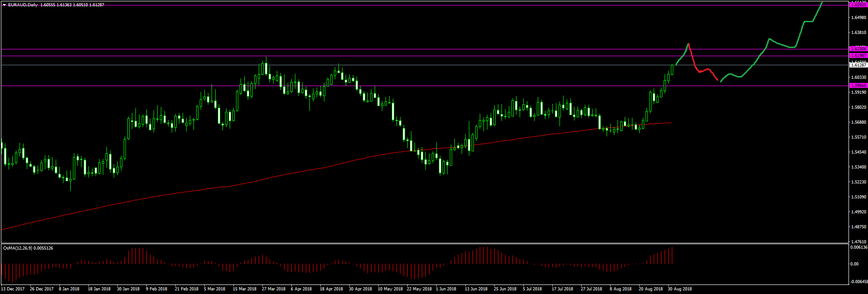Click the 13 Dec 2017 date label
Image resolution: width=868 pixels, height=294 pixels.
coord(13,289)
